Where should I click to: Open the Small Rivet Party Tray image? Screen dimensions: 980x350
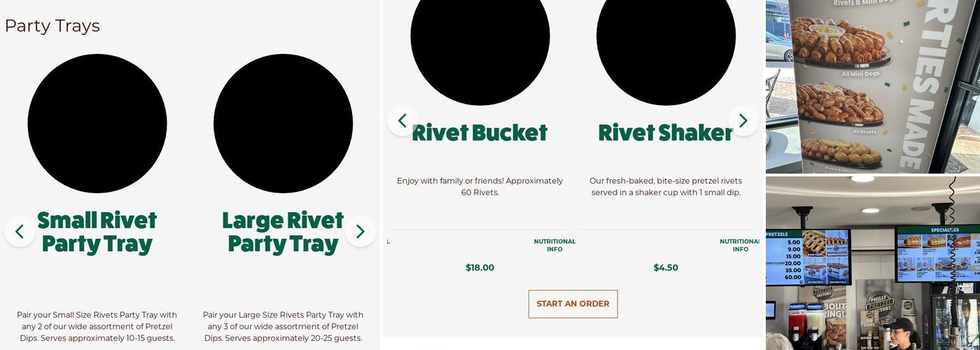(97, 123)
